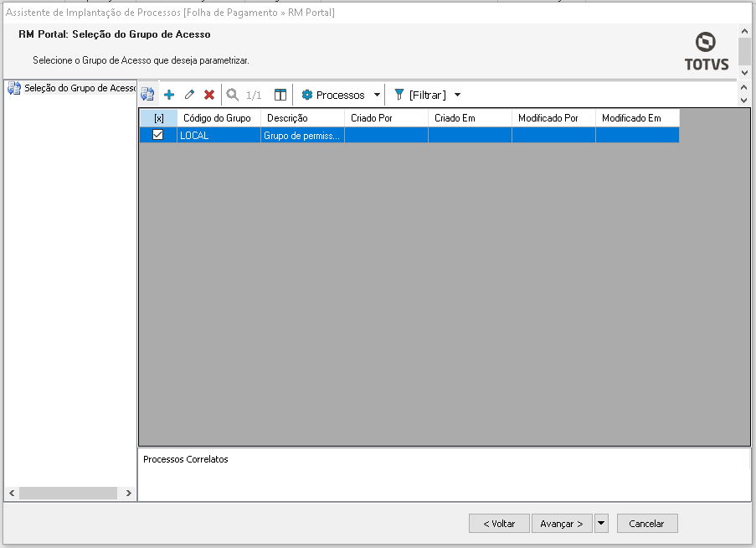Image resolution: width=756 pixels, height=548 pixels.
Task: Click the [Filtrar] funnel button
Action: [x=420, y=95]
